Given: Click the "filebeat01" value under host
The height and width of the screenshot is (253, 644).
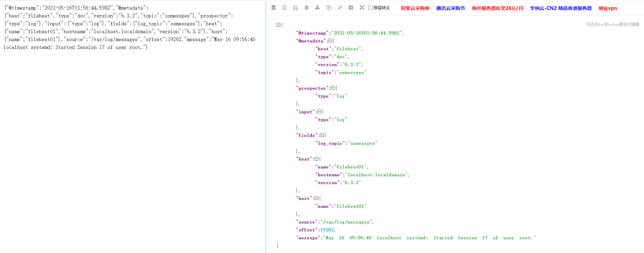Looking at the screenshot, I should click(350, 206).
